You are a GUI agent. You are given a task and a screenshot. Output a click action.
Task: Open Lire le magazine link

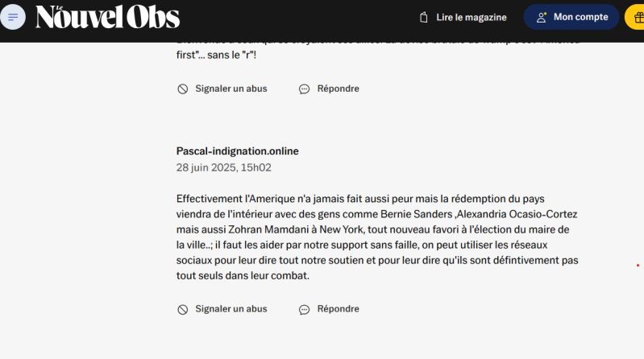coord(471,17)
